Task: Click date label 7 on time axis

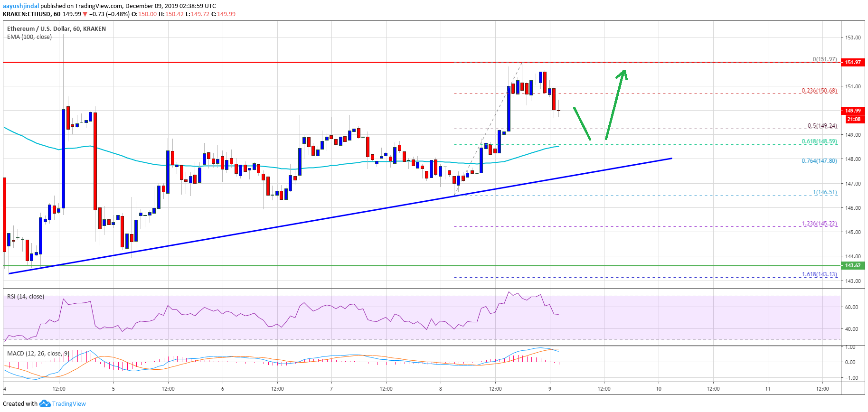Action: coord(331,389)
